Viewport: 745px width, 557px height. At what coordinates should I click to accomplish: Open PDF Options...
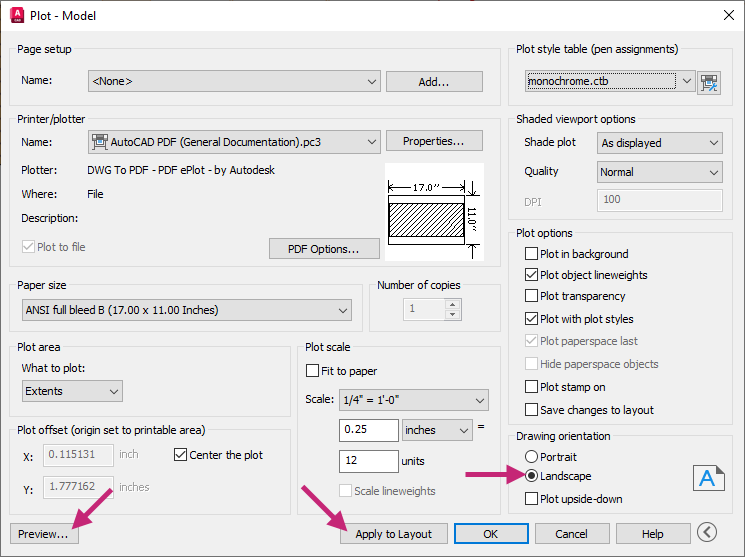pos(324,249)
